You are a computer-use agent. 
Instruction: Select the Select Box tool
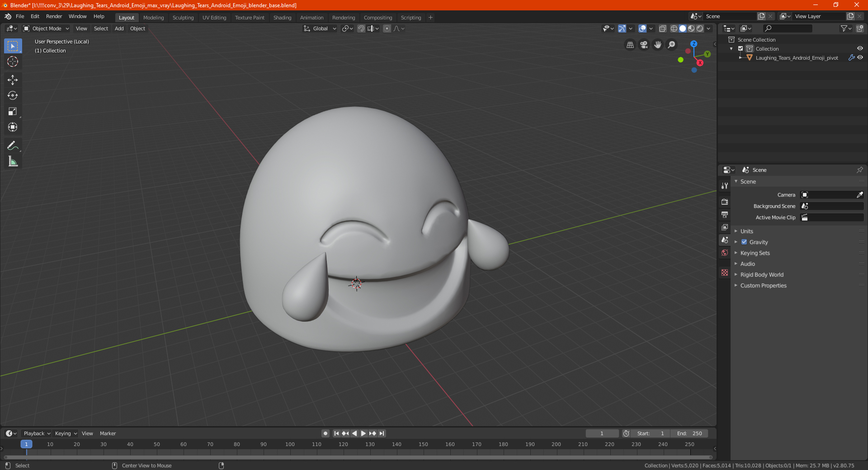[x=13, y=46]
